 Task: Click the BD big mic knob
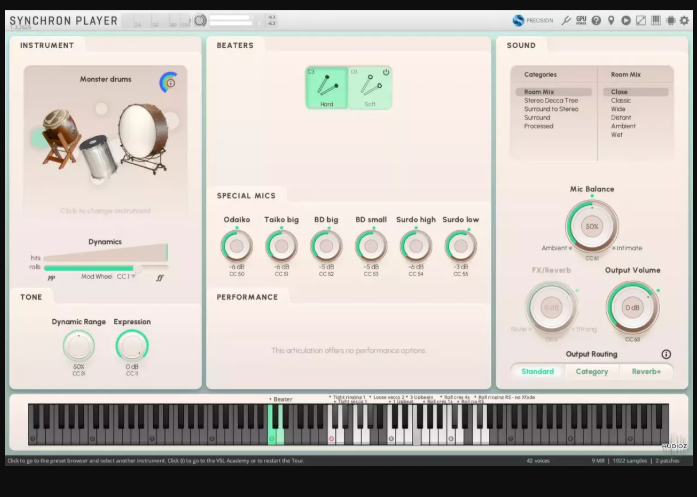coord(326,246)
